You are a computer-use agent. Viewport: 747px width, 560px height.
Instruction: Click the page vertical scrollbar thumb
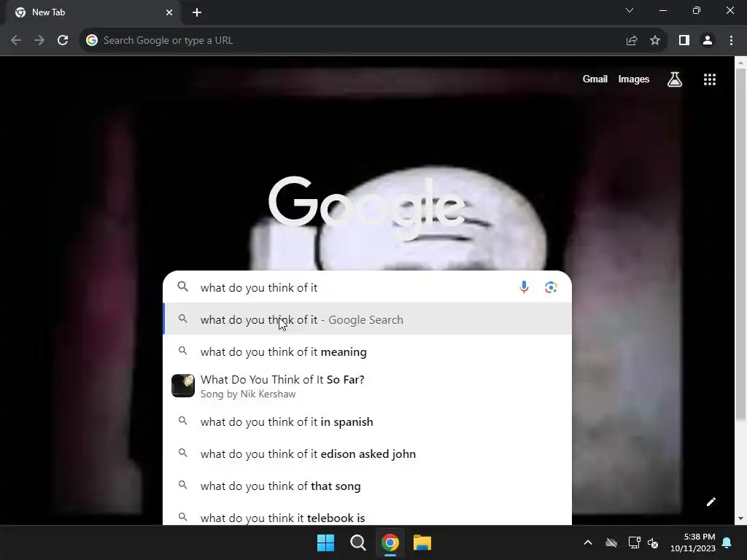(741, 244)
